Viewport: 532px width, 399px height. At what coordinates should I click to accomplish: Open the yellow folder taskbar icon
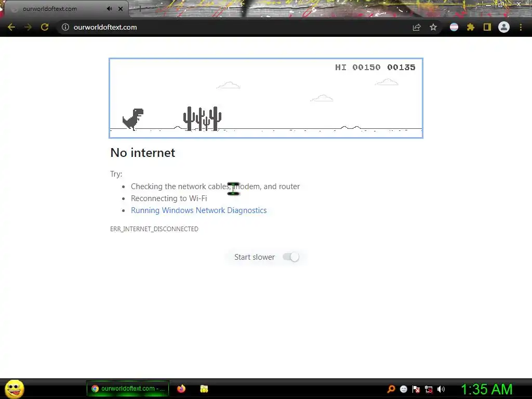(204, 389)
